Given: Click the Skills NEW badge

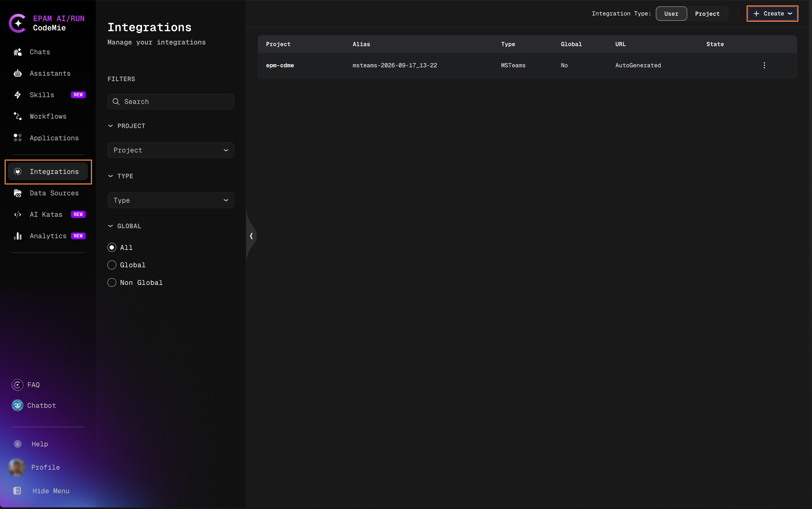Looking at the screenshot, I should (x=78, y=95).
